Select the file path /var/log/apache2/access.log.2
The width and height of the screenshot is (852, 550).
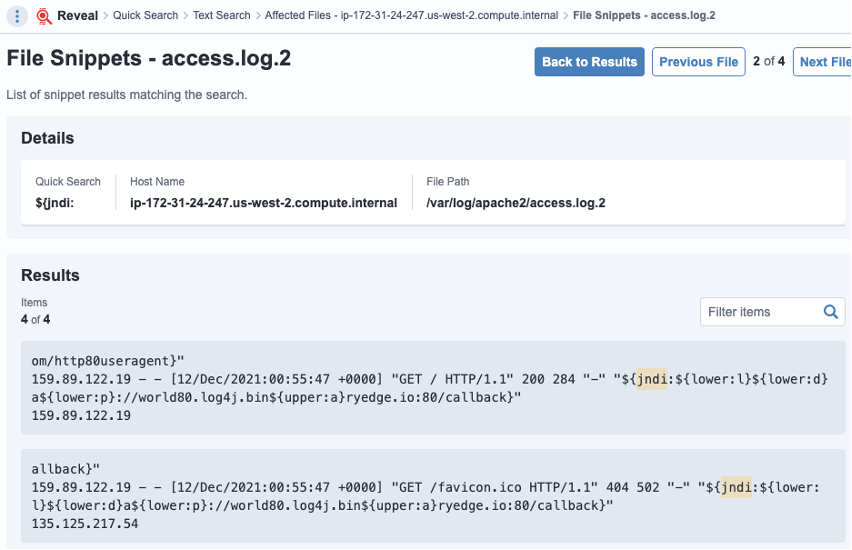tap(516, 203)
